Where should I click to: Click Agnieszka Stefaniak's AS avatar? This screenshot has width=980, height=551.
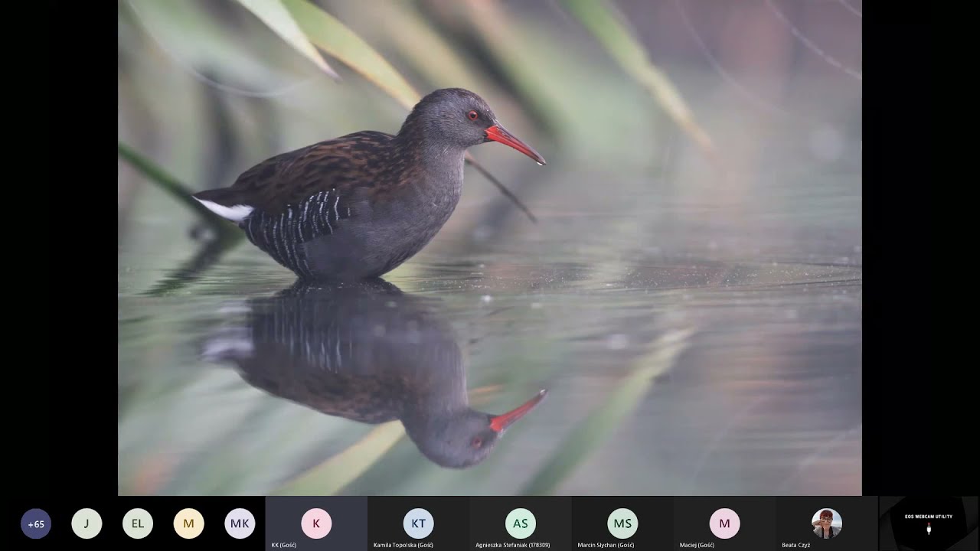[x=521, y=523]
